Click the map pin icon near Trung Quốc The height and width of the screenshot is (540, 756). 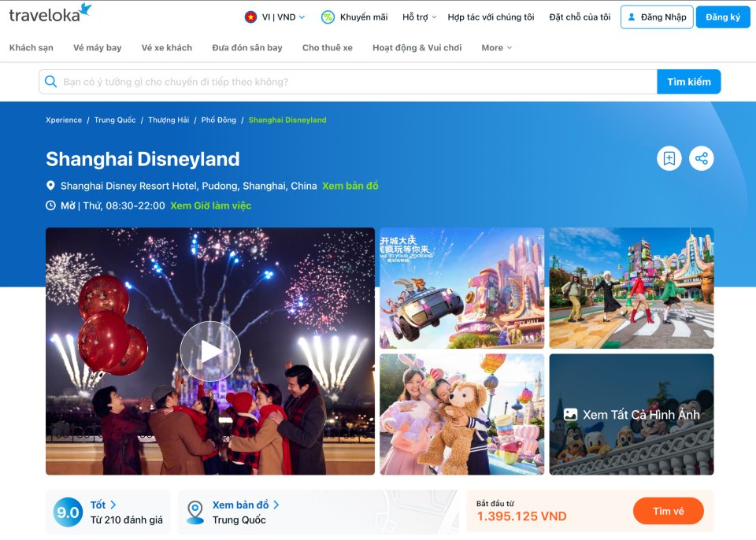195,512
